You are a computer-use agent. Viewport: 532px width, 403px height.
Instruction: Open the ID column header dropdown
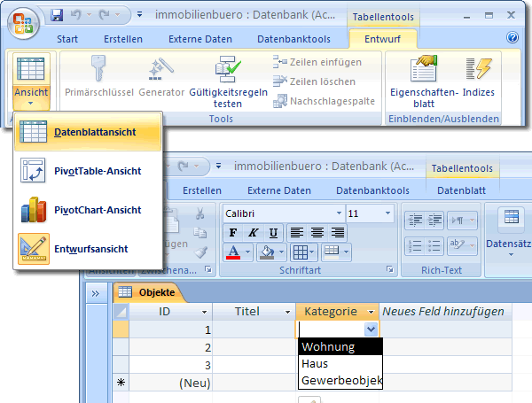pos(204,312)
